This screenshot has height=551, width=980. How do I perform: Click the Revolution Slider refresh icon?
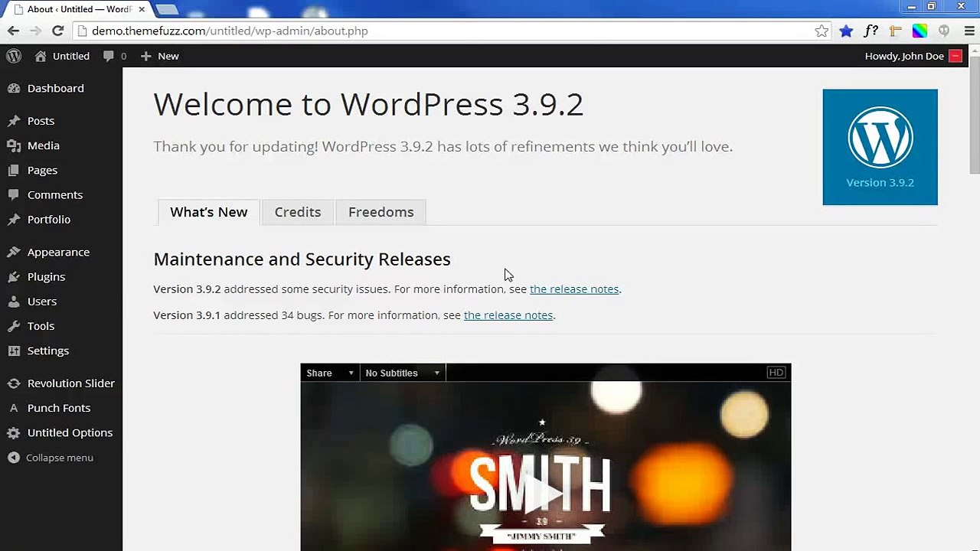click(14, 383)
